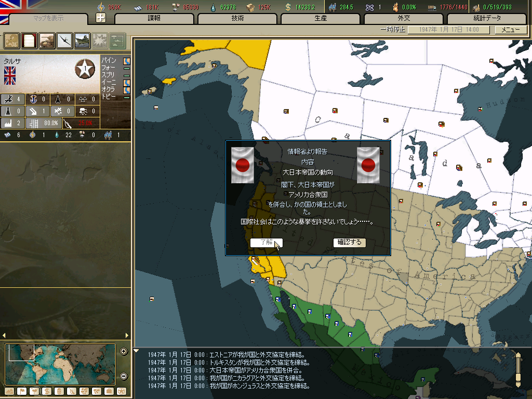Viewport: 532px width, 399px height.
Task: Click the anchor naval base icon
Action: (33, 99)
